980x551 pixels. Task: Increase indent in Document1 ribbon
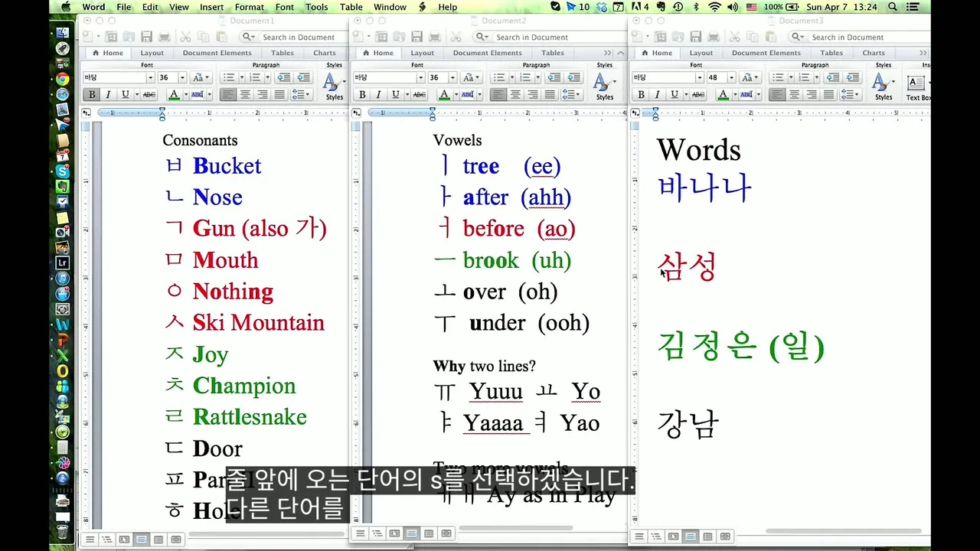point(303,77)
